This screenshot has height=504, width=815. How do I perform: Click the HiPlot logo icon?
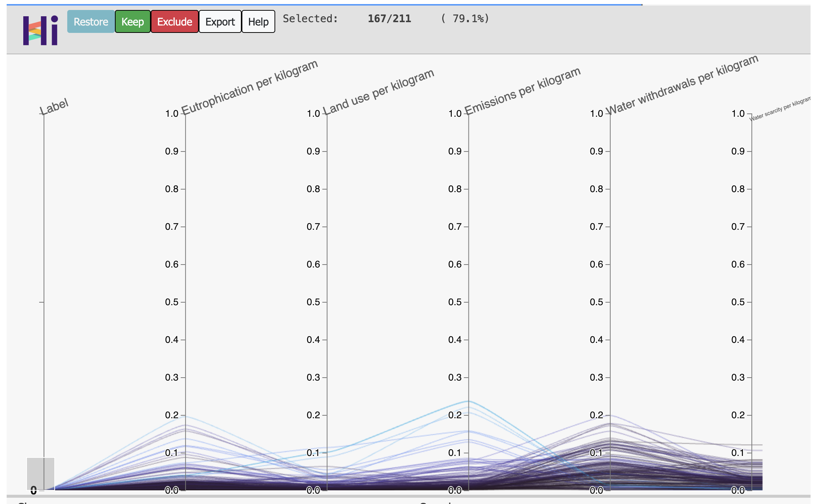(40, 30)
